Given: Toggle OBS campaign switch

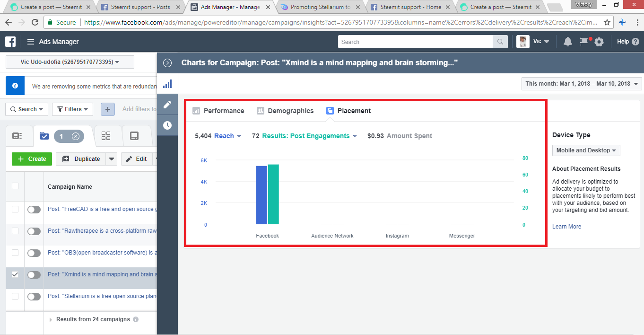Looking at the screenshot, I should coord(34,253).
